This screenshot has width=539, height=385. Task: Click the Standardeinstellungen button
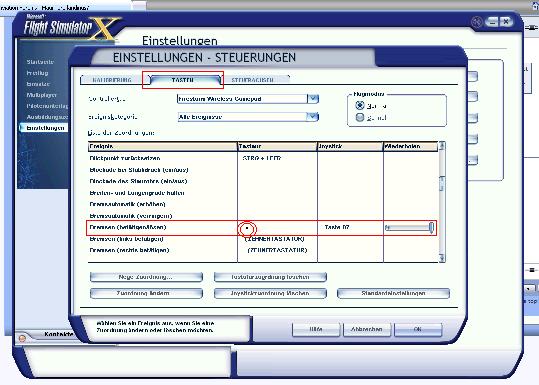pyautogui.click(x=394, y=293)
